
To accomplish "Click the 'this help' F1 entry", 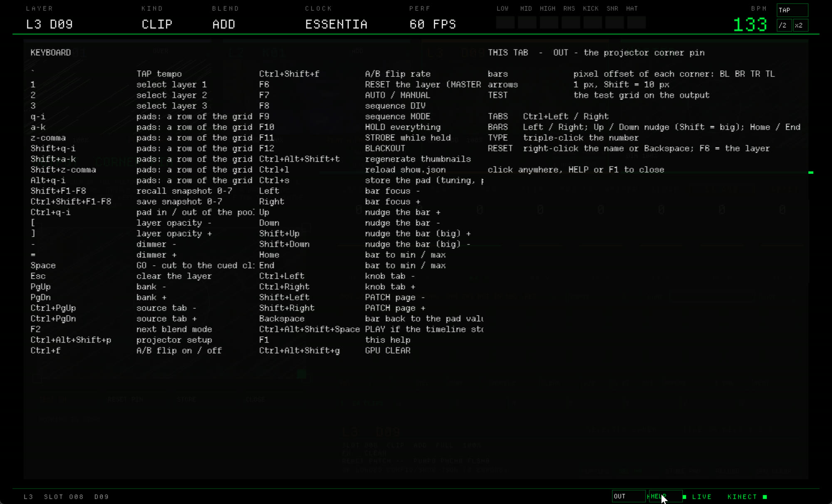I will point(387,340).
